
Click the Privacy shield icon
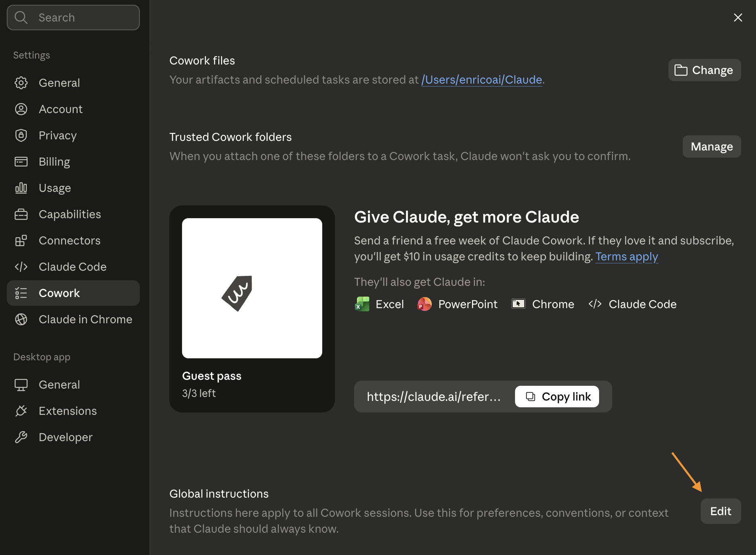point(21,135)
